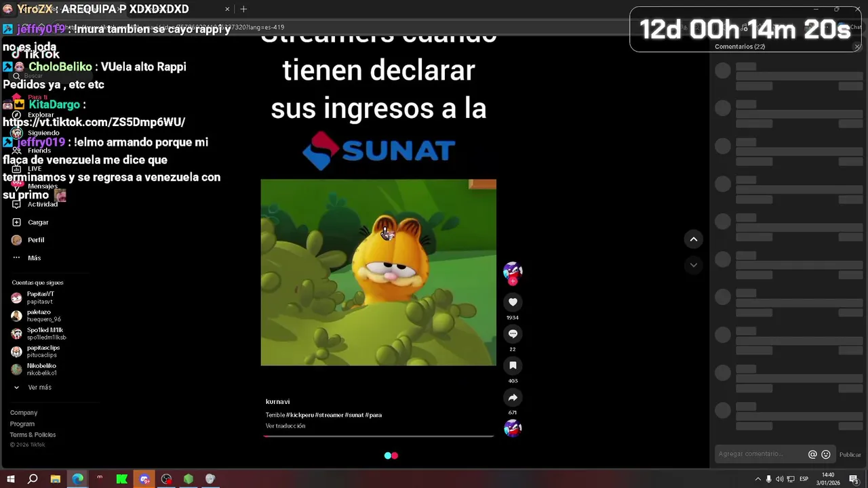Screen dimensions: 868x488
Task: Like the video with the heart icon
Action: coord(513,302)
